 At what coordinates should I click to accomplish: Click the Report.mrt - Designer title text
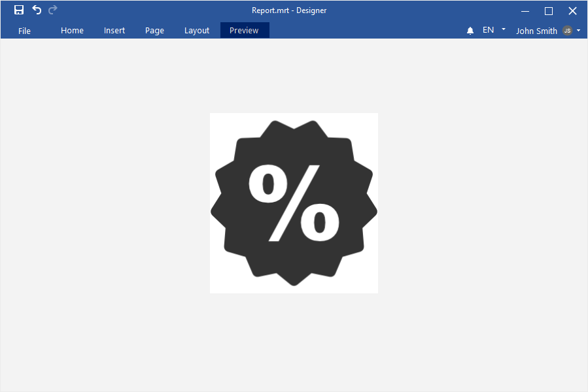(x=289, y=10)
